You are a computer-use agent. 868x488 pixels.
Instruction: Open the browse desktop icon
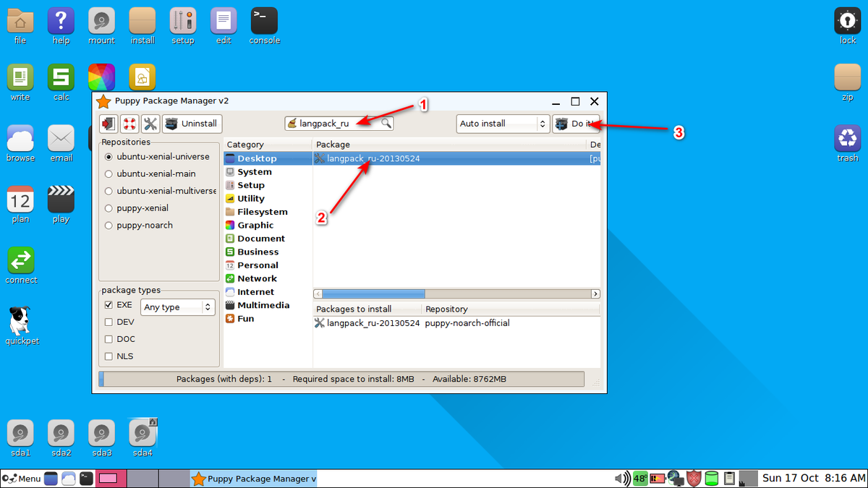pos(20,144)
